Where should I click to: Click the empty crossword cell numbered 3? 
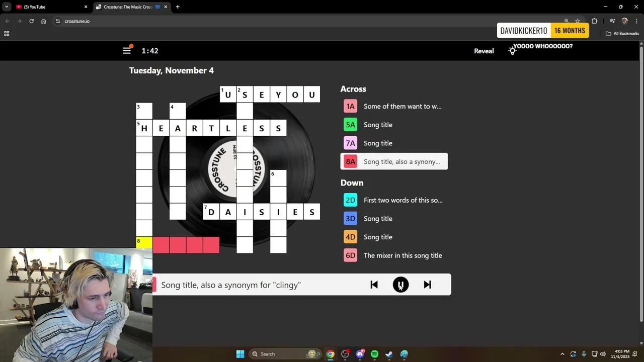144,111
